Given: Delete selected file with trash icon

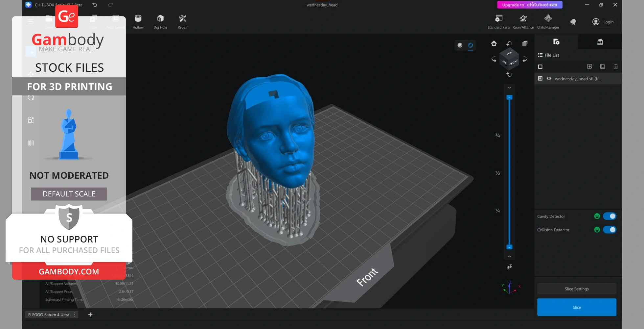Looking at the screenshot, I should coord(615,67).
